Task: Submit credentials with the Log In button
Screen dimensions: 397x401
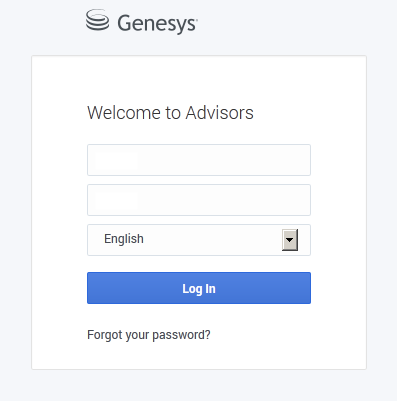Action: (199, 288)
